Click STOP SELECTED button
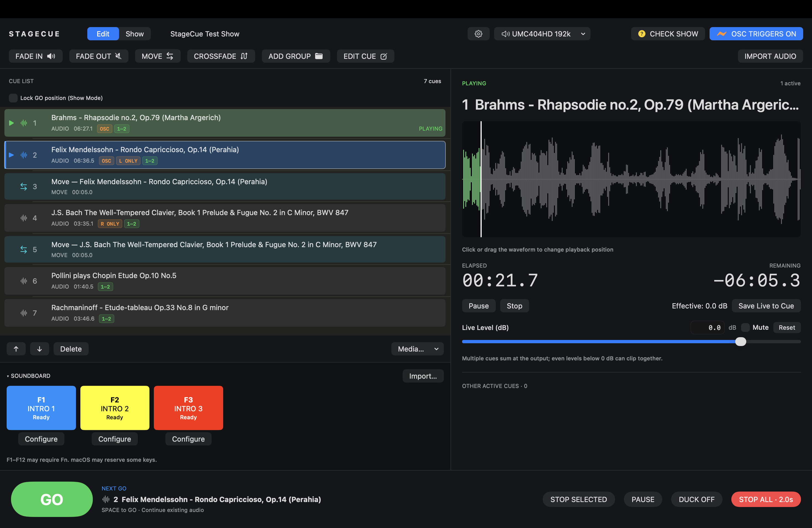Viewport: 812px width, 528px height. pos(579,499)
